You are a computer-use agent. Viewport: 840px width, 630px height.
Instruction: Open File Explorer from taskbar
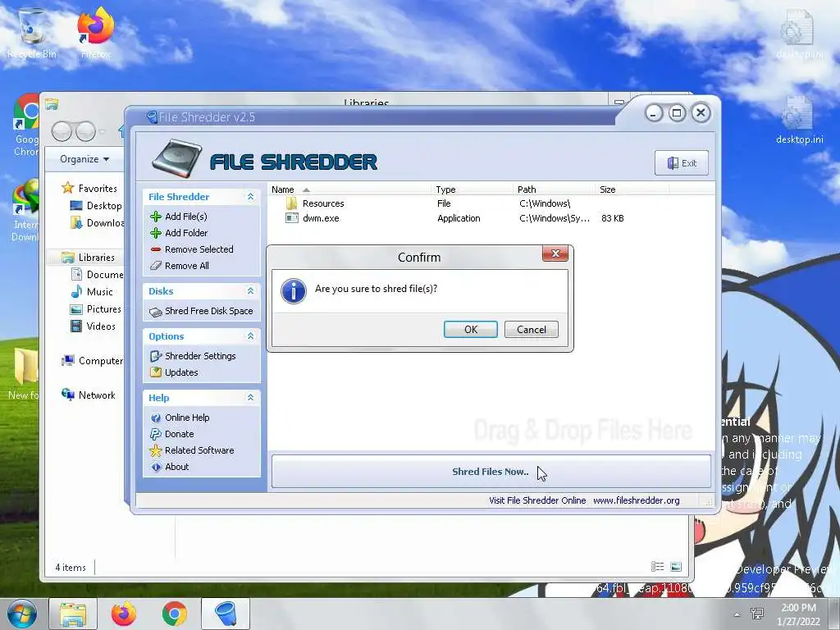coord(73,614)
